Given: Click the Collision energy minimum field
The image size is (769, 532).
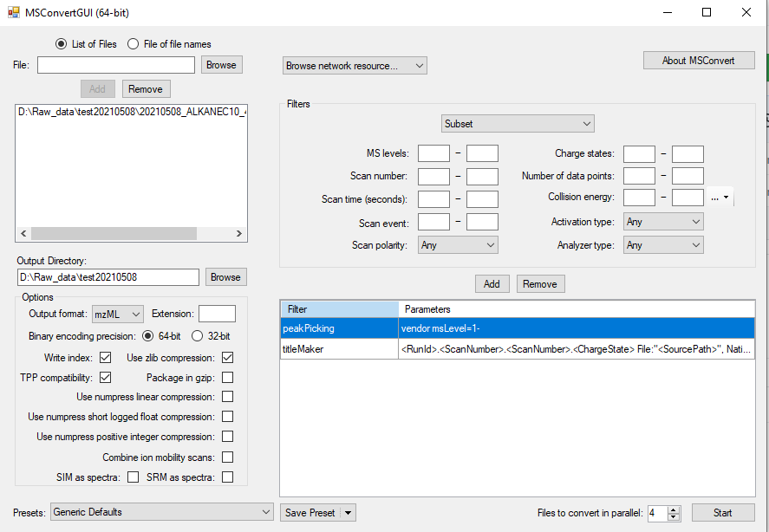Looking at the screenshot, I should coord(640,198).
